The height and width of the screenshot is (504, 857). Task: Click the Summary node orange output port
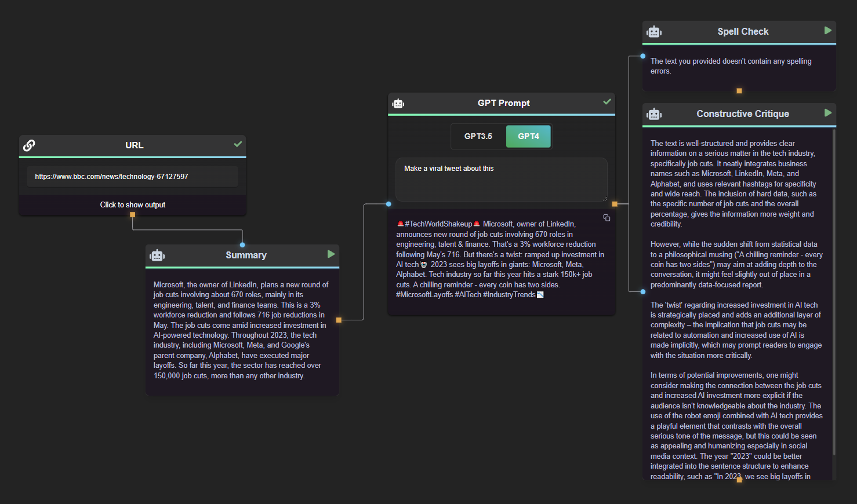(339, 320)
